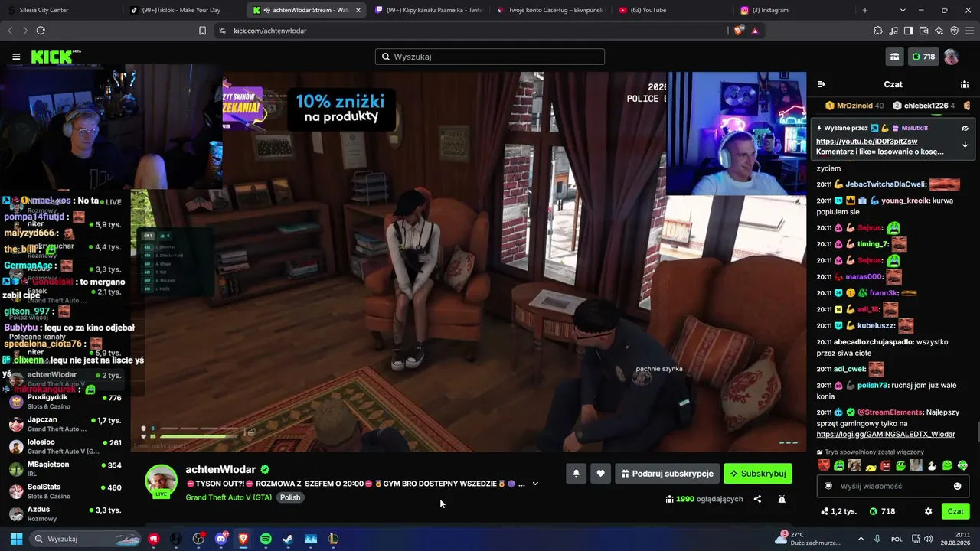
Task: Open the 718 Kicks balance button
Action: pos(923,57)
